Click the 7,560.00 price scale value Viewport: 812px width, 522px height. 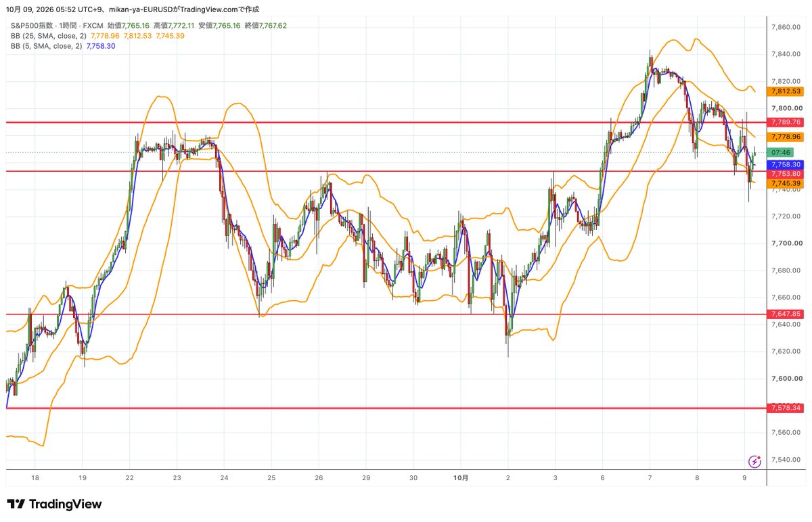787,433
